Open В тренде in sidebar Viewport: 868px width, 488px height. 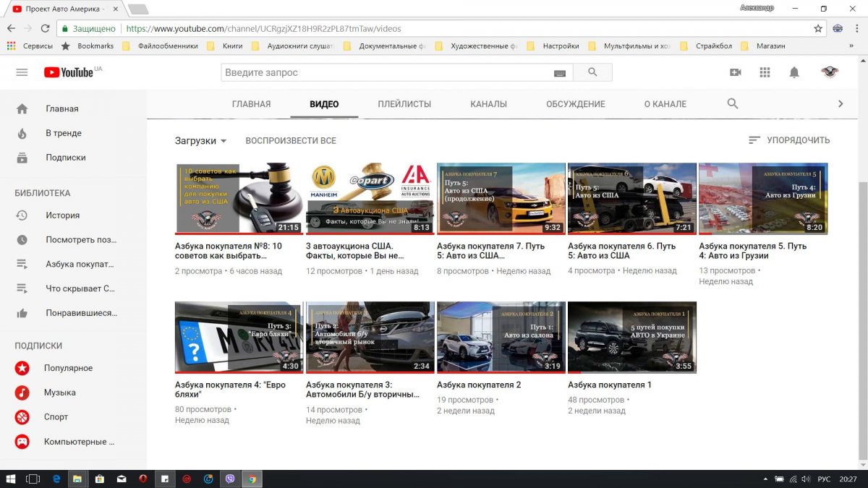(64, 133)
